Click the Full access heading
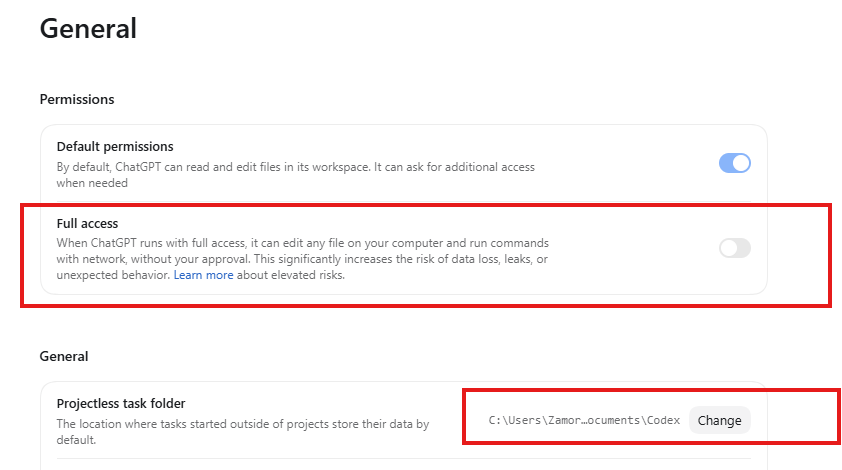 pyautogui.click(x=88, y=223)
